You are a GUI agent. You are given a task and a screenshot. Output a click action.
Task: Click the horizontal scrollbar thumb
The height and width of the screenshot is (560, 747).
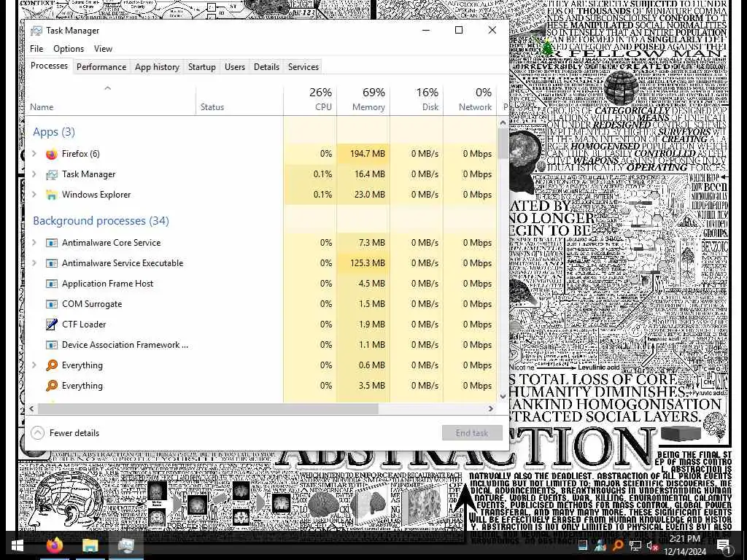(x=208, y=408)
